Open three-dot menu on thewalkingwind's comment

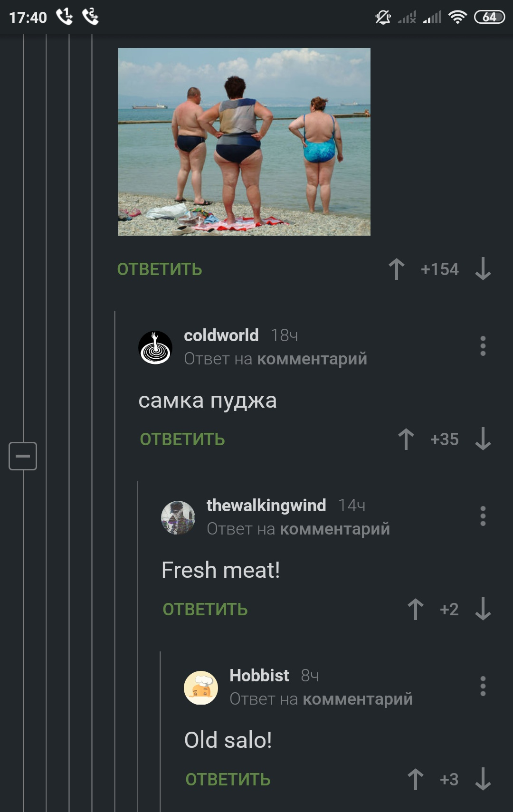tap(483, 516)
